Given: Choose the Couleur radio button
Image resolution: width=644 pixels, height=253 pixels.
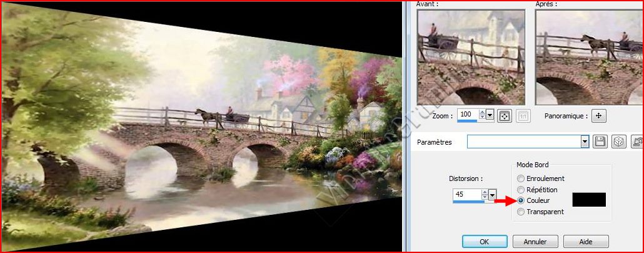Looking at the screenshot, I should coord(521,201).
